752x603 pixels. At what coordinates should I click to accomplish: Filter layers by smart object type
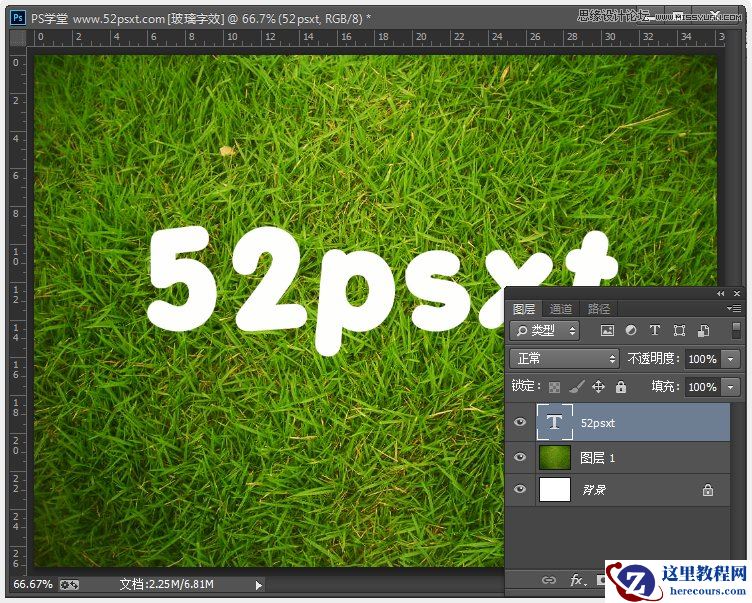[704, 331]
